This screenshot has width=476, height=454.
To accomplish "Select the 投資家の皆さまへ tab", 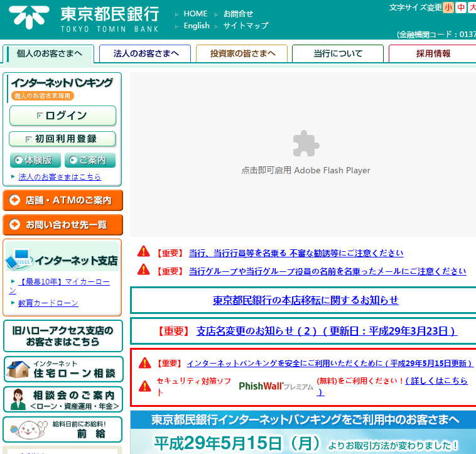I will [242, 54].
